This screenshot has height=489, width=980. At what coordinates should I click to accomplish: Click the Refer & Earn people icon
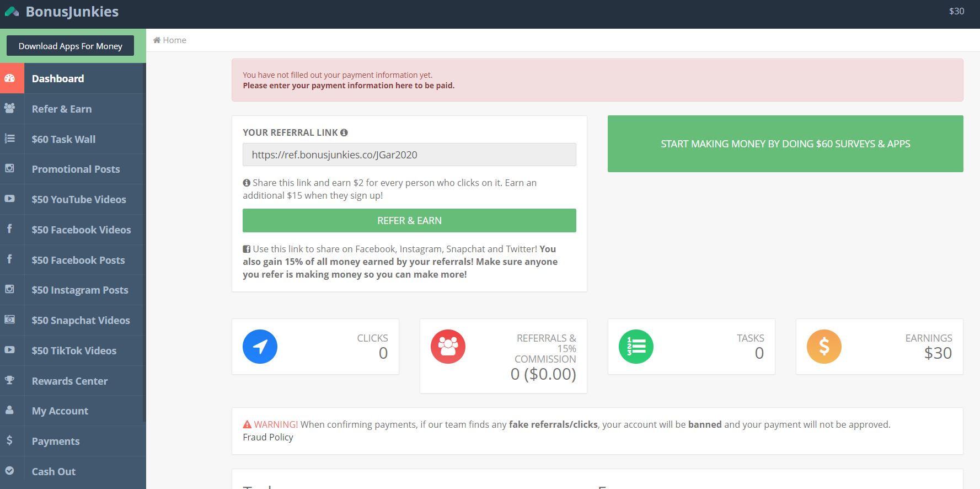(10, 108)
